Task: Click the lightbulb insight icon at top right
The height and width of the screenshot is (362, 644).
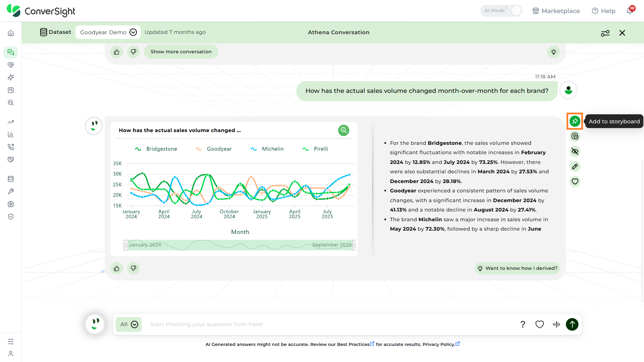Action: (553, 52)
